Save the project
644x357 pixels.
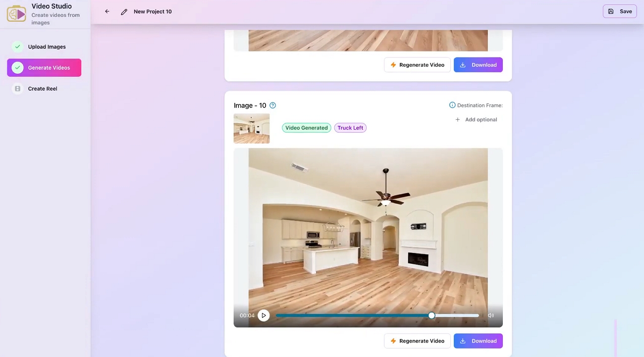click(620, 11)
